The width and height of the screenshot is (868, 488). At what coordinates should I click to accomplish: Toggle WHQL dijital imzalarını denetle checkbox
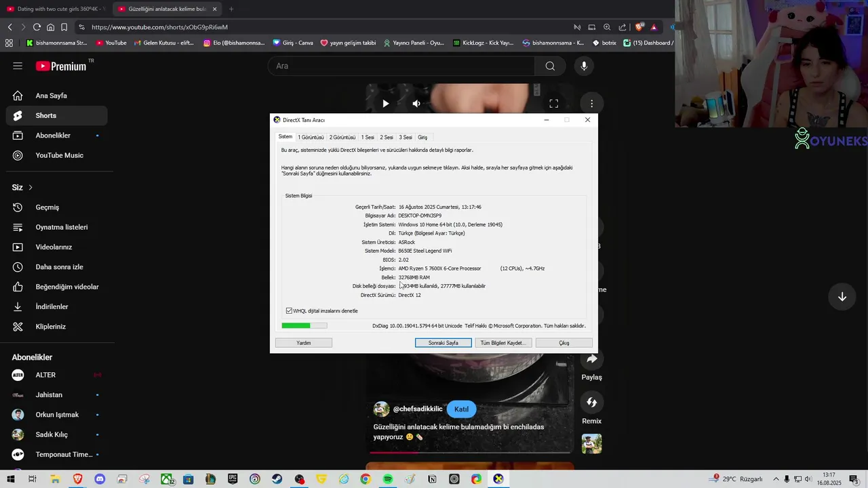pos(289,311)
